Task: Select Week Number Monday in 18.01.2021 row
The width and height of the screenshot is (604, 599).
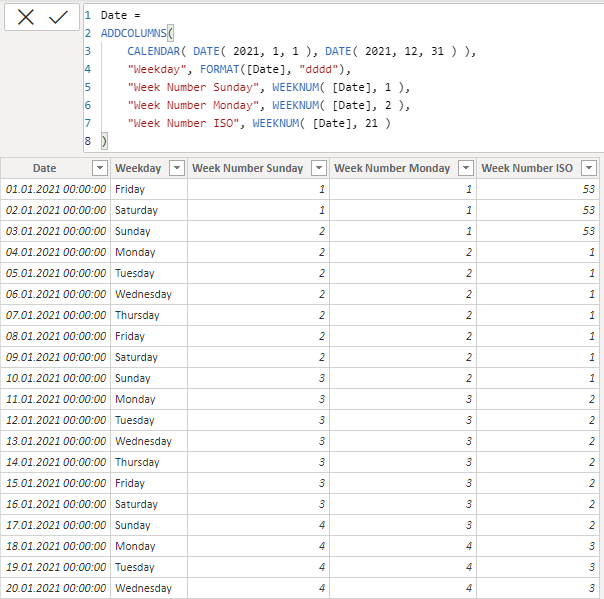Action: (x=403, y=546)
